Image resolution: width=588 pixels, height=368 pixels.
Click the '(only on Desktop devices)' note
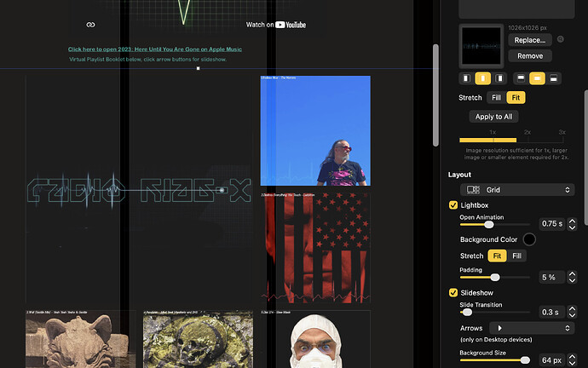click(x=496, y=340)
